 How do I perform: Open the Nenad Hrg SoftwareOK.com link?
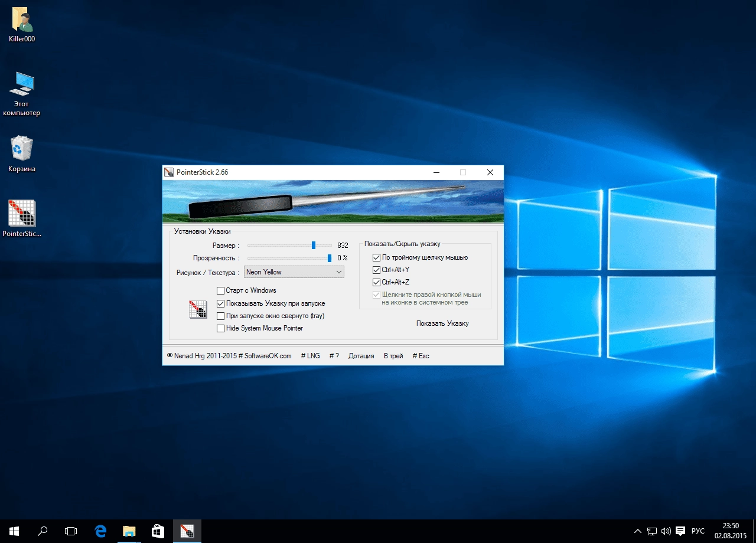229,356
